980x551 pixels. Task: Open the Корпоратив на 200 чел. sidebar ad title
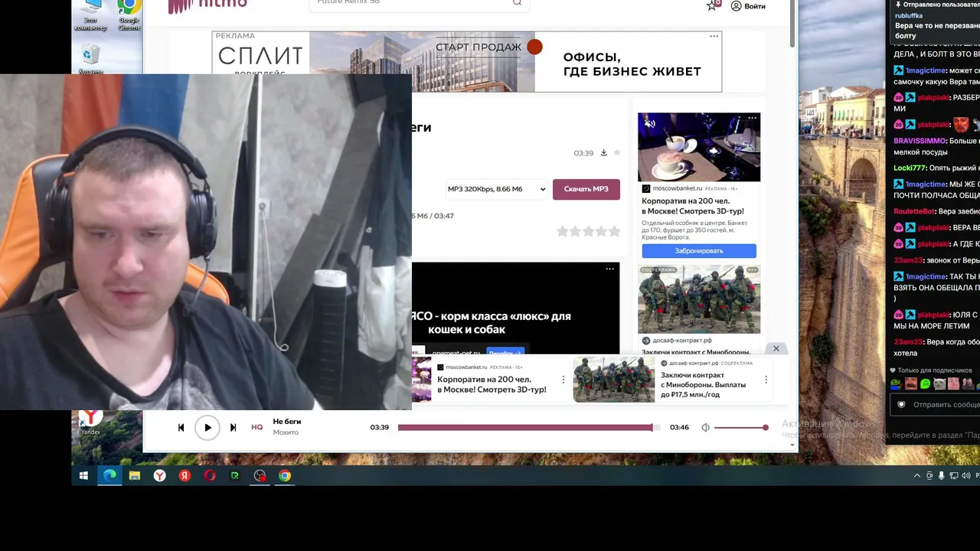click(693, 206)
